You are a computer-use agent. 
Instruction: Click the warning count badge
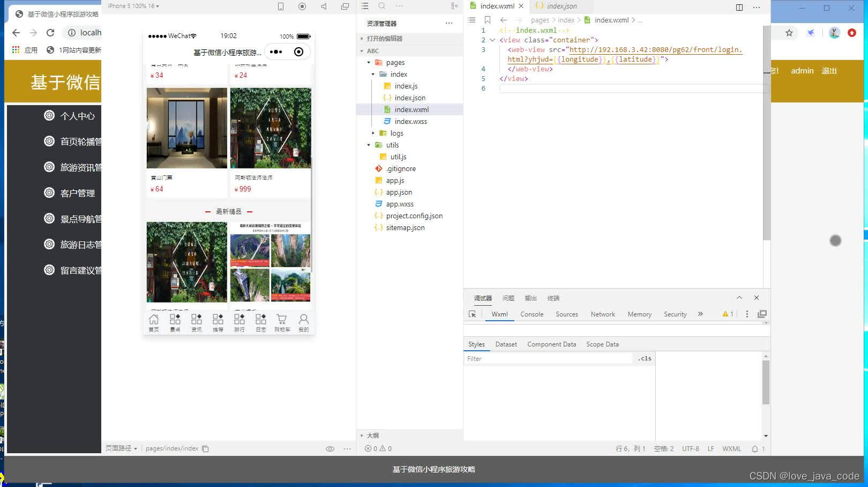pos(728,314)
